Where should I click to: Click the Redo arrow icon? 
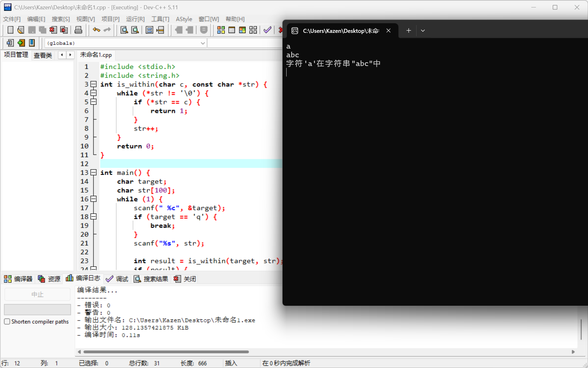click(x=107, y=30)
